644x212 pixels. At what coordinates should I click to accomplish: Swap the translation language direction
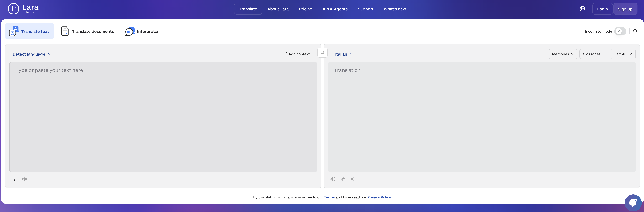coord(322,53)
